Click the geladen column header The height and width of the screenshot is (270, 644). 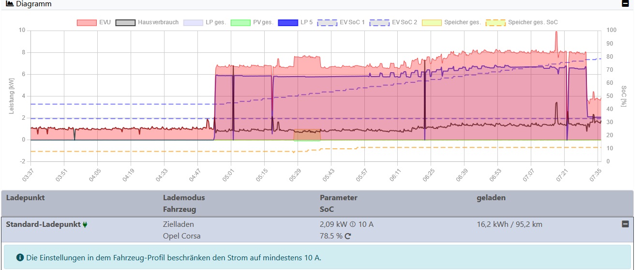click(491, 198)
